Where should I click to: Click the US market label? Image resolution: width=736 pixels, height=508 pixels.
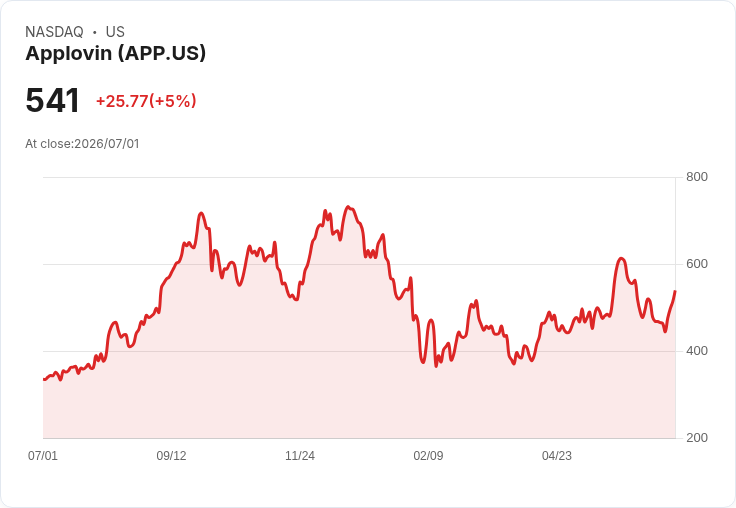[x=115, y=32]
